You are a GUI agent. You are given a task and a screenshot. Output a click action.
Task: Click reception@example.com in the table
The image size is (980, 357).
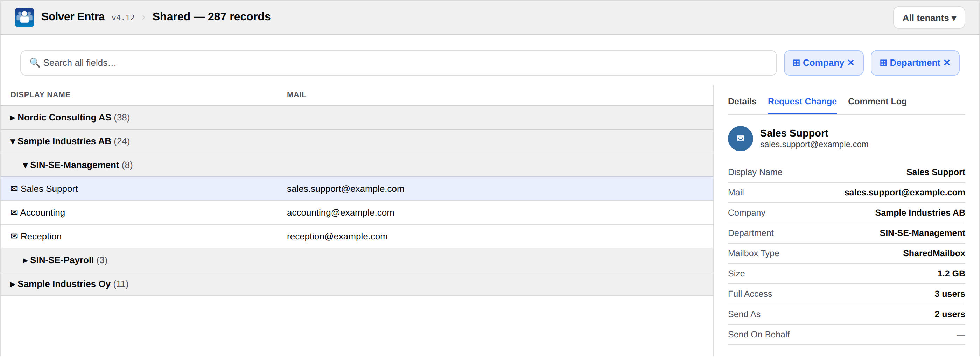(x=337, y=236)
